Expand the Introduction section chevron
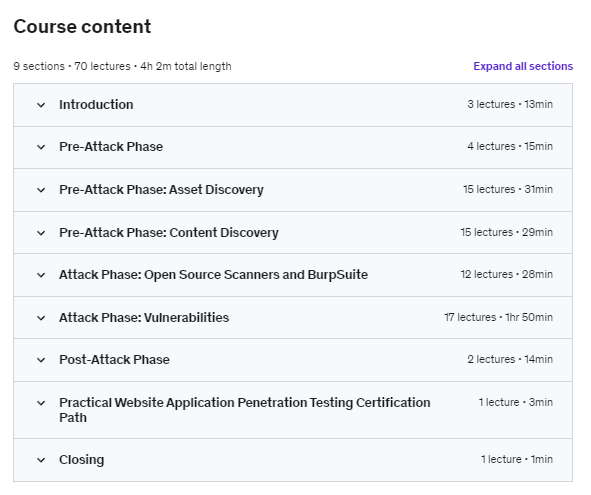Image resolution: width=591 pixels, height=495 pixels. pos(41,105)
